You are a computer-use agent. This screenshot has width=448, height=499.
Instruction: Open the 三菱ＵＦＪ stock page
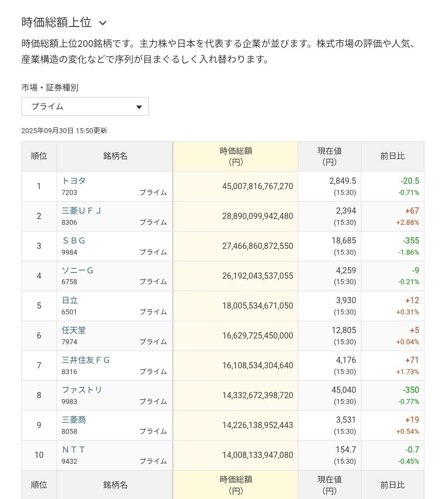(x=81, y=211)
